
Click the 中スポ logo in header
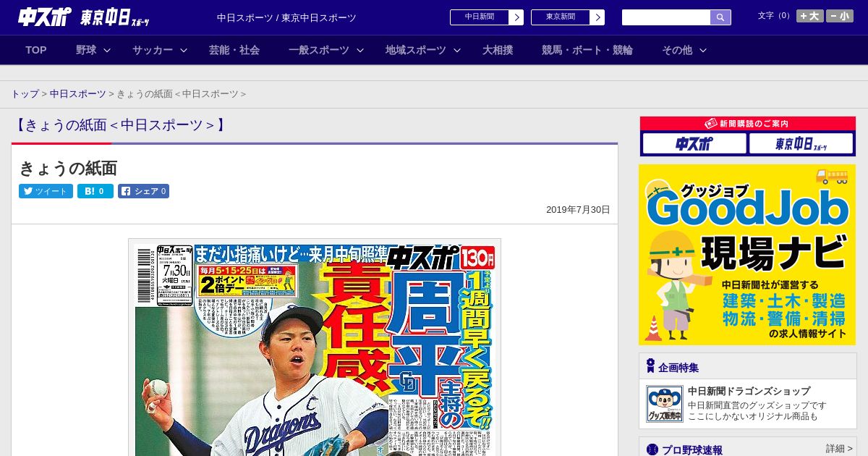click(45, 17)
